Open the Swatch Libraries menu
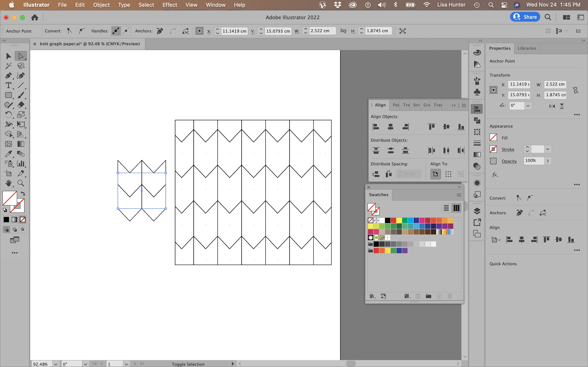The image size is (588, 367). pos(372,296)
